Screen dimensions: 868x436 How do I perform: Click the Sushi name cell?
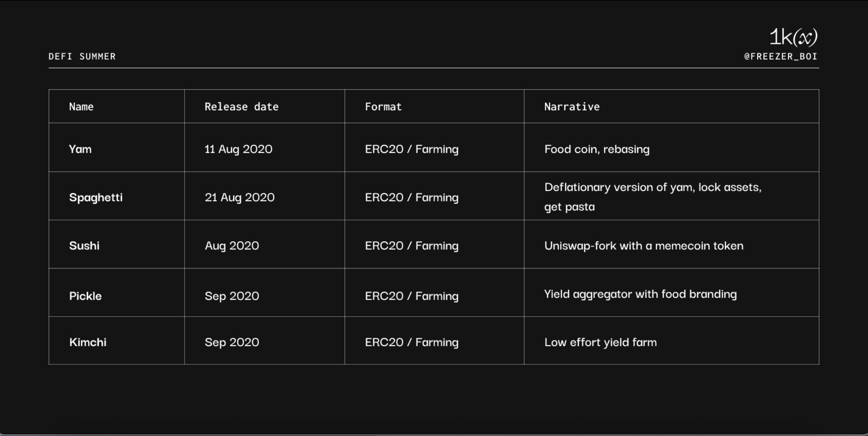84,246
